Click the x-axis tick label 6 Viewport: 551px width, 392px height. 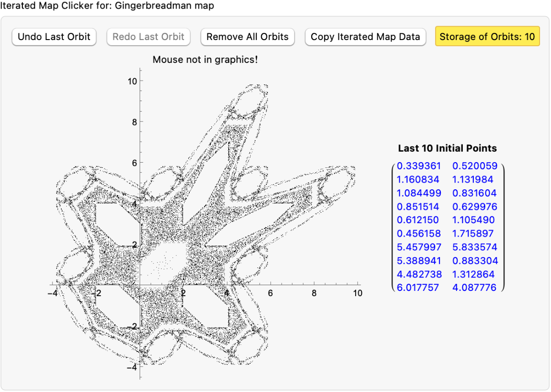pyautogui.click(x=270, y=294)
